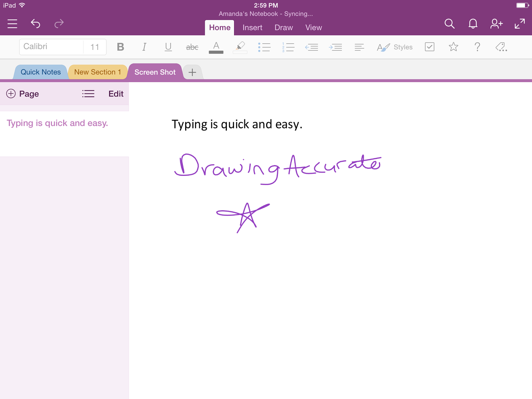Tag the line with a To Do checkbox
This screenshot has width=532, height=399.
(x=430, y=47)
